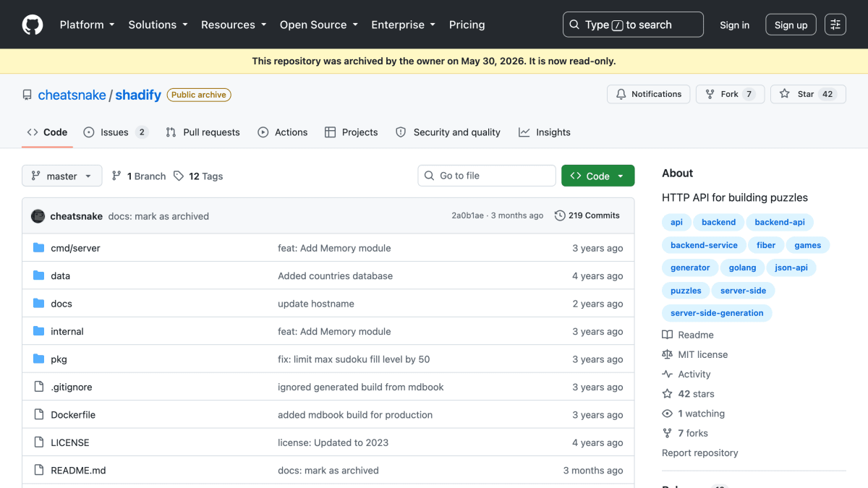
Task: Click the 2a0b1ae commit hash
Action: coord(469,215)
